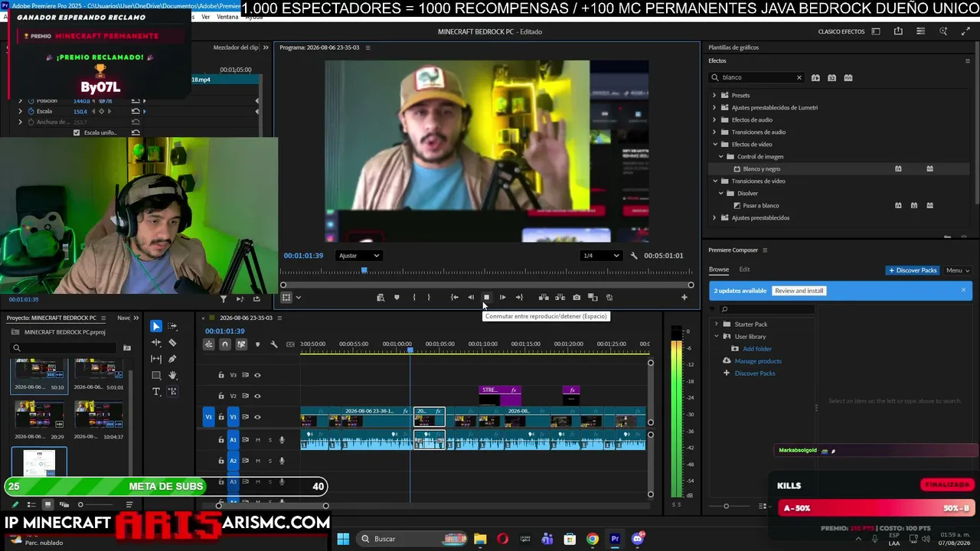The height and width of the screenshot is (551, 980).
Task: Mute audio track A1
Action: coord(257,440)
